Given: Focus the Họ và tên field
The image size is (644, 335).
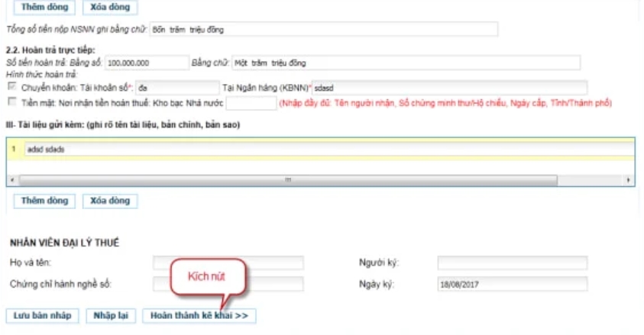Looking at the screenshot, I should tap(228, 263).
